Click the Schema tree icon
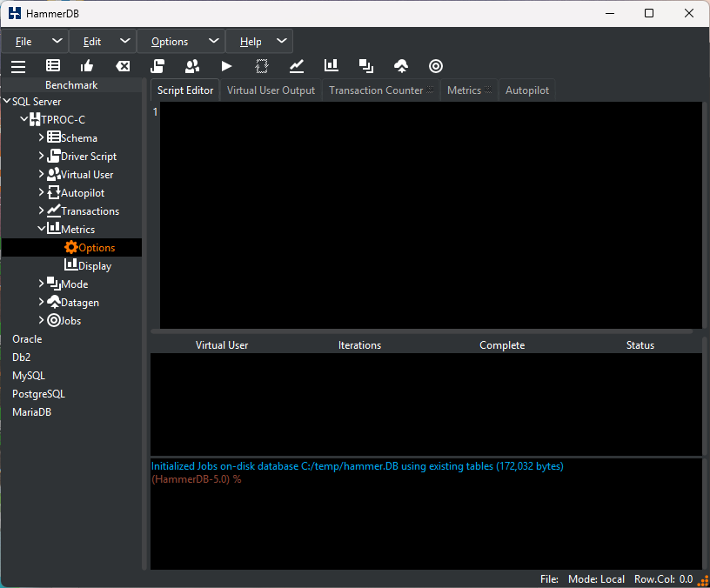The image size is (710, 588). click(54, 137)
